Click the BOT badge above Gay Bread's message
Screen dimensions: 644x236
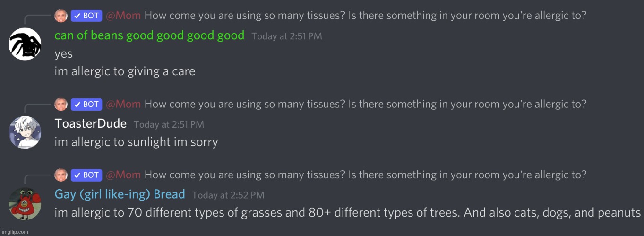coord(86,175)
